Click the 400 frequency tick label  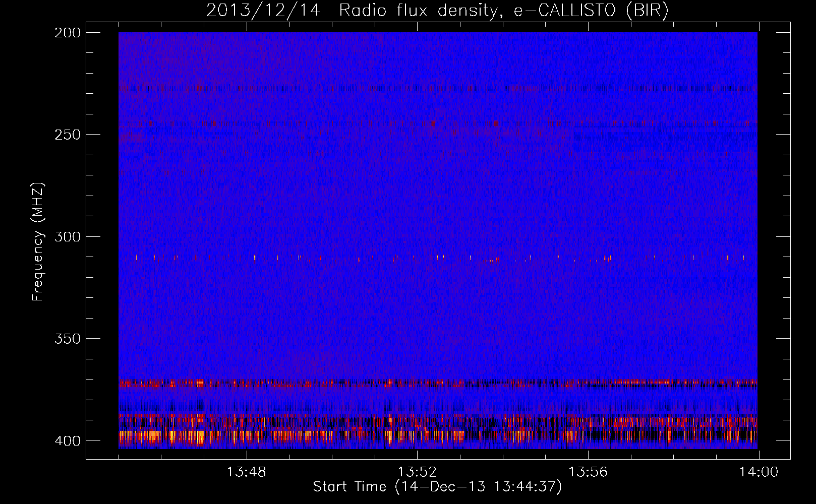67,441
